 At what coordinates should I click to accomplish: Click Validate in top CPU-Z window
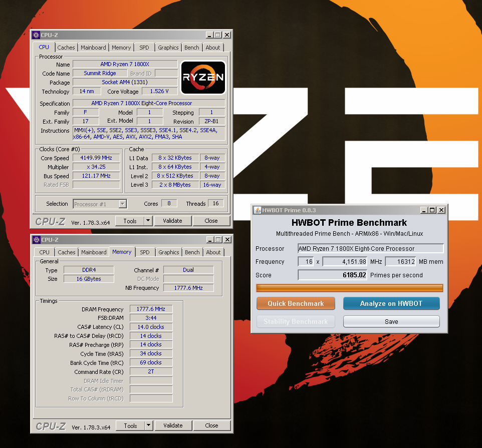pos(173,221)
